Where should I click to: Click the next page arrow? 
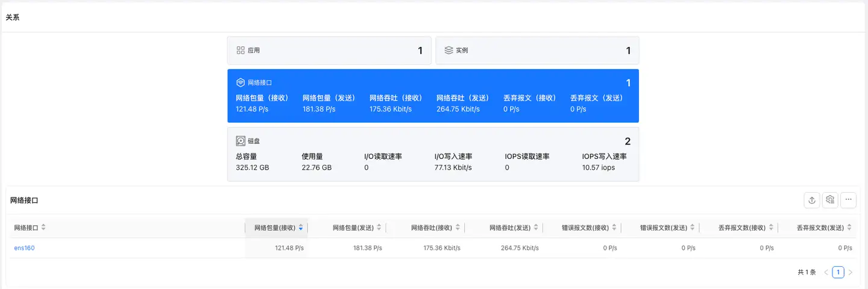[x=851, y=272]
